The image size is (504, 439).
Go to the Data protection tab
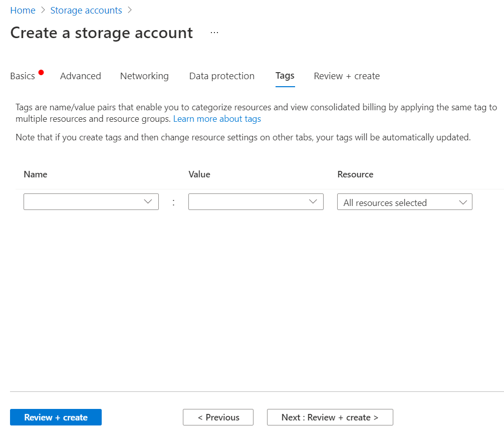[222, 76]
